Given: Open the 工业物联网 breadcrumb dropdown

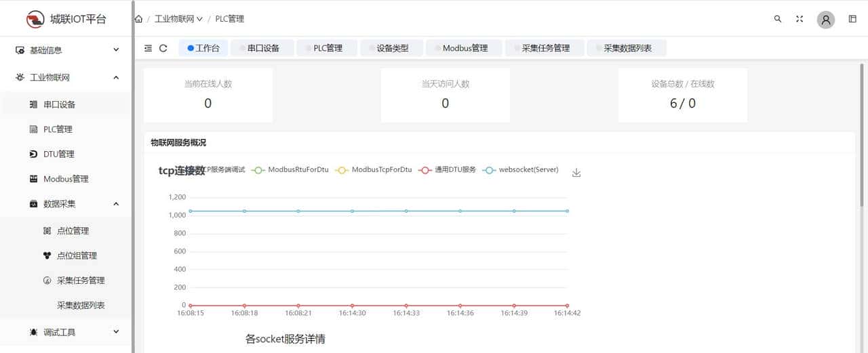Looking at the screenshot, I should coord(179,19).
